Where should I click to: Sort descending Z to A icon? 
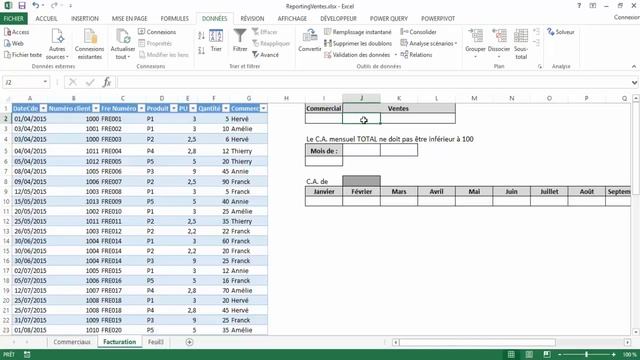coord(201,51)
